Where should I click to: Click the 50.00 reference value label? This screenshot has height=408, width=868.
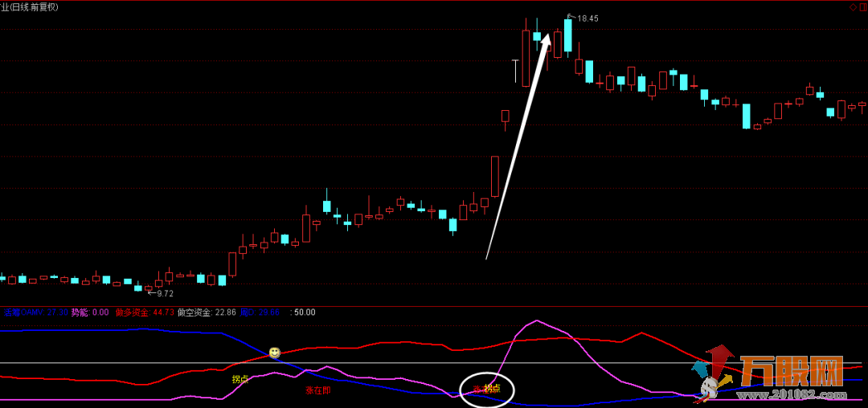click(x=305, y=312)
